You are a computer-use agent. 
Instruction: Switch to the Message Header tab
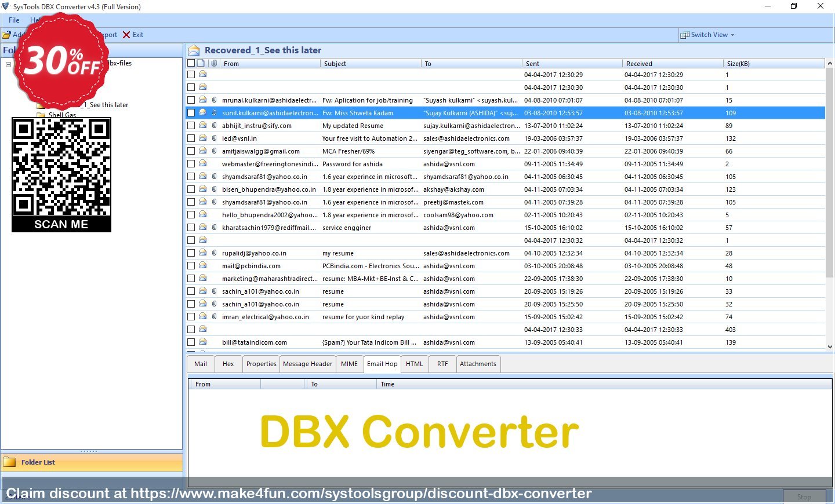pyautogui.click(x=308, y=364)
